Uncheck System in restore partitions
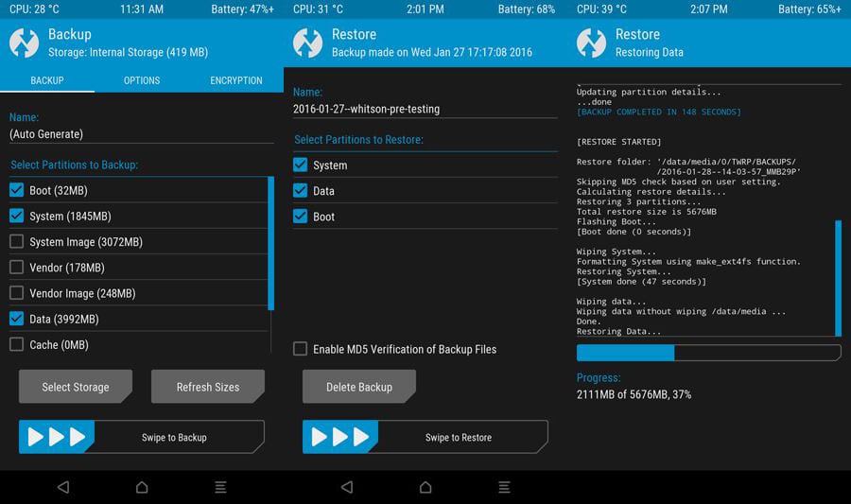The height and width of the screenshot is (504, 851). coord(300,165)
